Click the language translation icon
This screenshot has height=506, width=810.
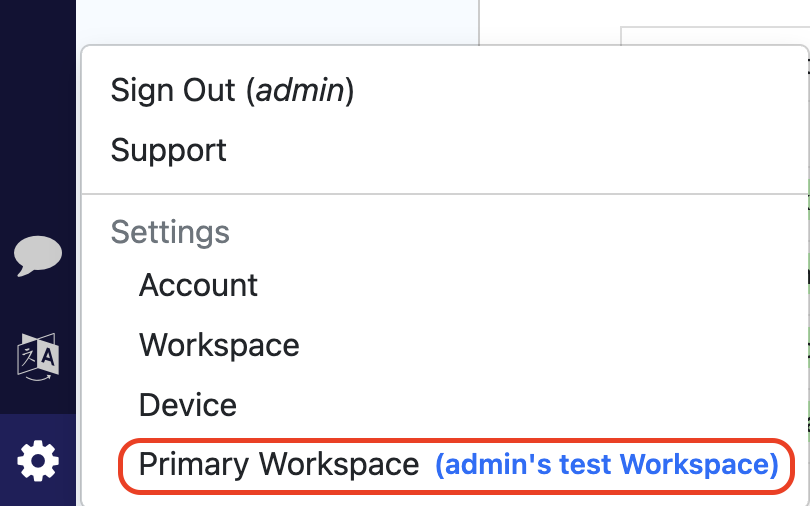coord(38,357)
